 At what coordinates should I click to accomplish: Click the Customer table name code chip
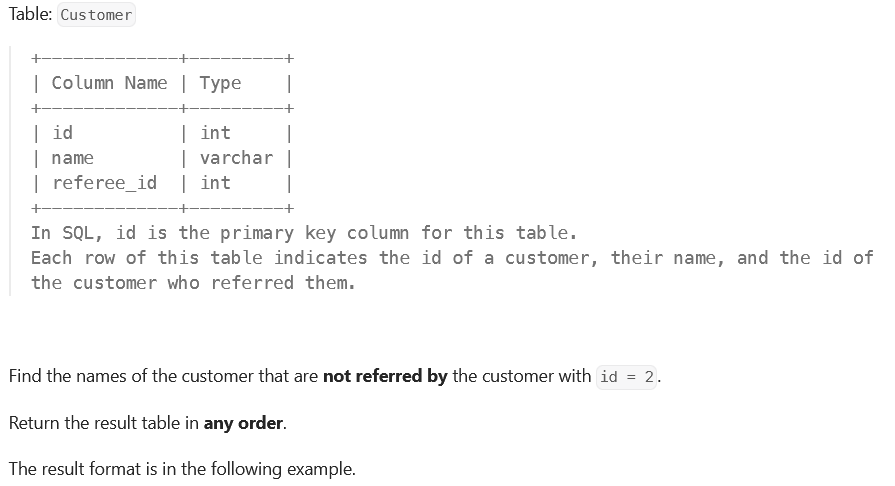pyautogui.click(x=96, y=15)
